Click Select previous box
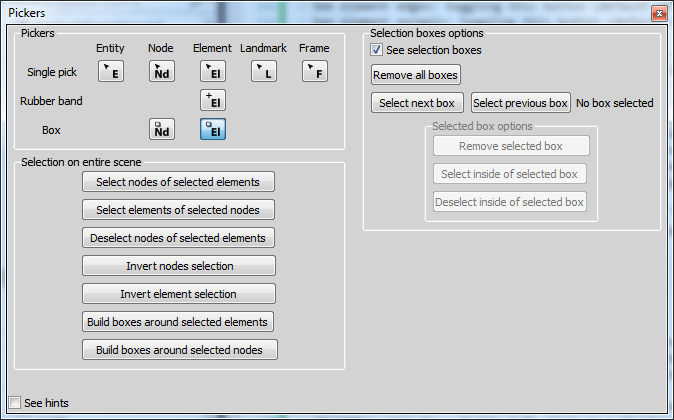Image resolution: width=674 pixels, height=420 pixels. [521, 103]
